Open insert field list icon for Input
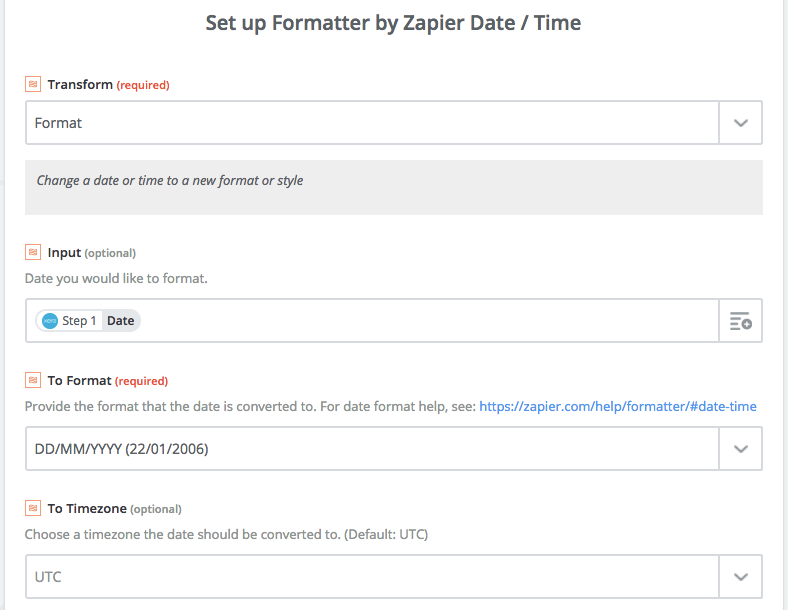The height and width of the screenshot is (610, 788). point(741,321)
